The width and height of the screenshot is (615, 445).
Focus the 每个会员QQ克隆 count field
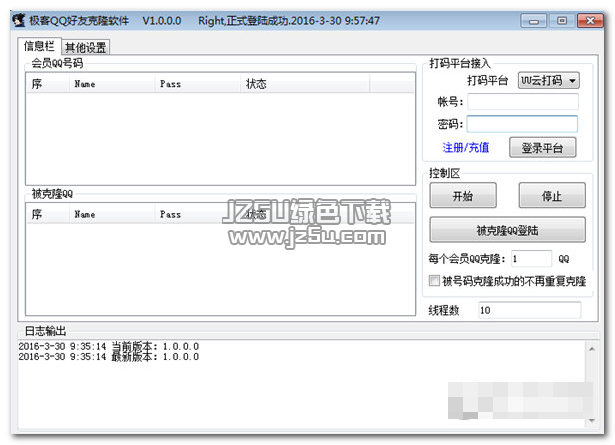point(531,259)
